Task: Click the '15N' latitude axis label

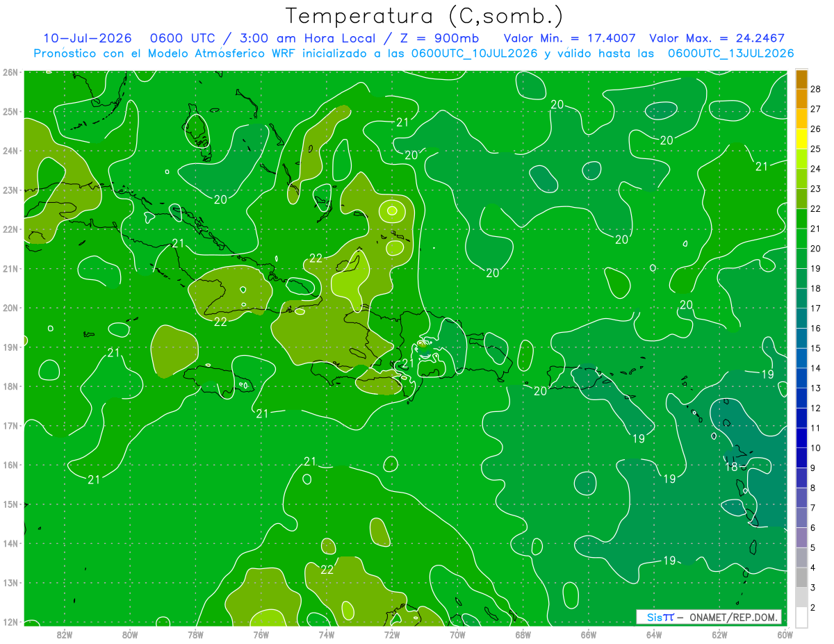Action: click(10, 504)
